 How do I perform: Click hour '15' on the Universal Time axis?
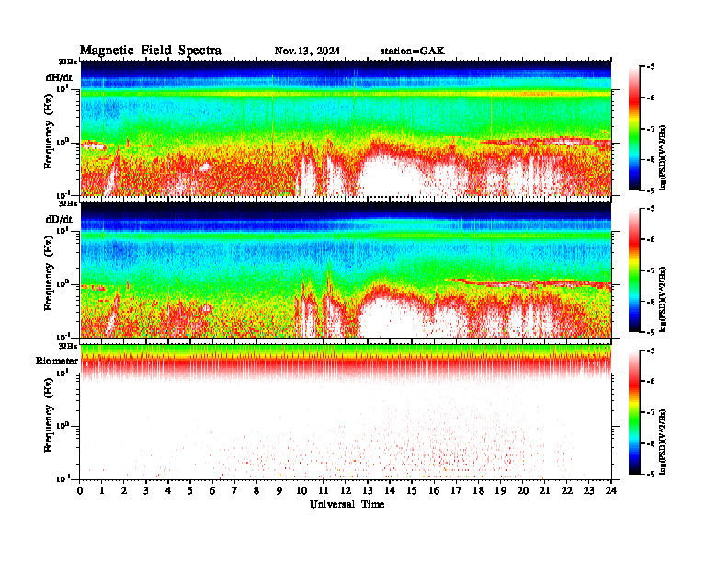point(412,491)
